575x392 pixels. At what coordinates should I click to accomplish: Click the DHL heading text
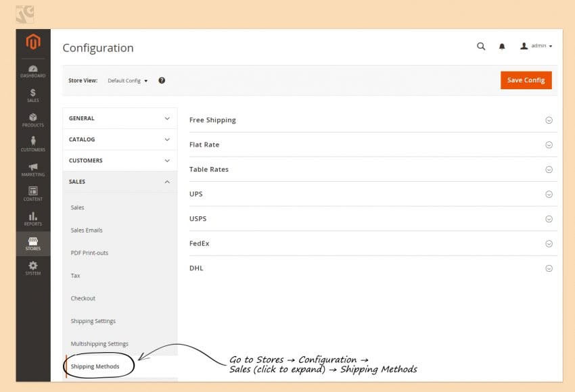pyautogui.click(x=196, y=268)
